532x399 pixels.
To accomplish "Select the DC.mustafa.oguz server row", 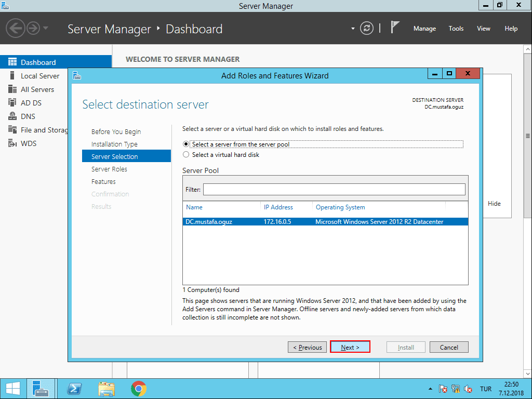I will [x=325, y=221].
